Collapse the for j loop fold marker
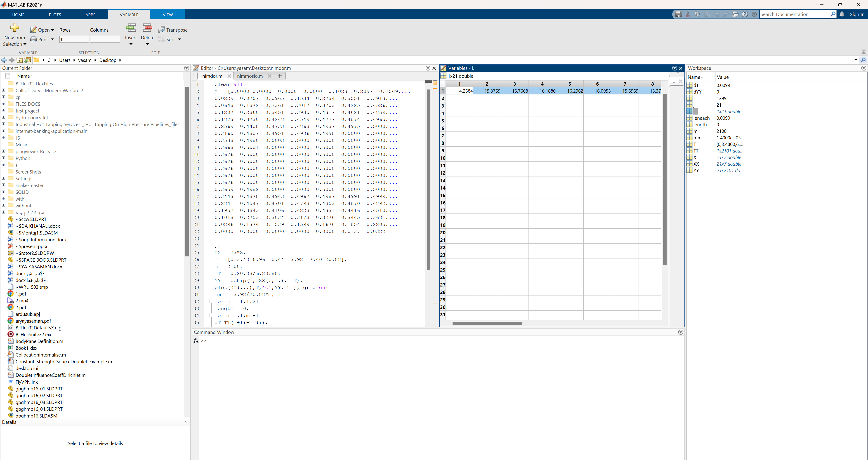 click(x=211, y=301)
